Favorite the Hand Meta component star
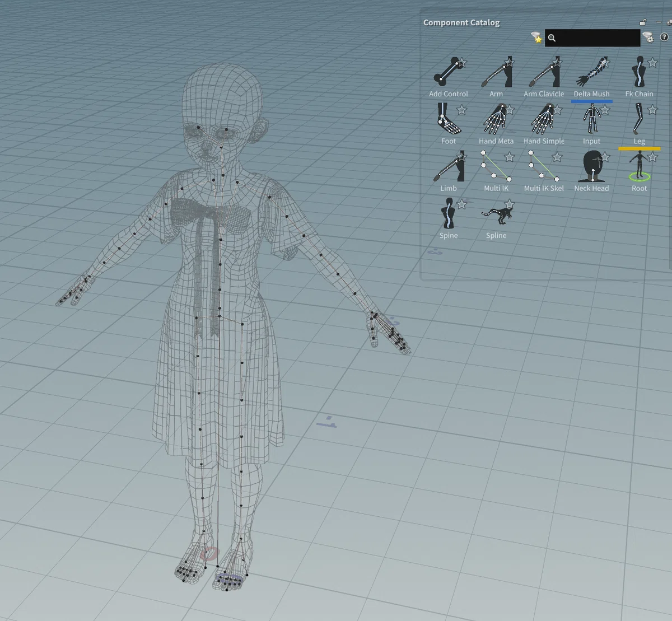The height and width of the screenshot is (621, 672). point(510,110)
